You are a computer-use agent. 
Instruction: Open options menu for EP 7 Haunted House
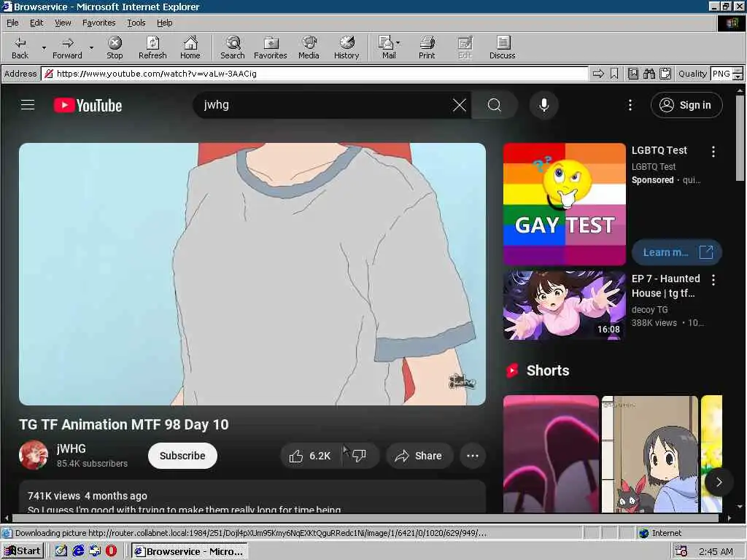click(713, 279)
